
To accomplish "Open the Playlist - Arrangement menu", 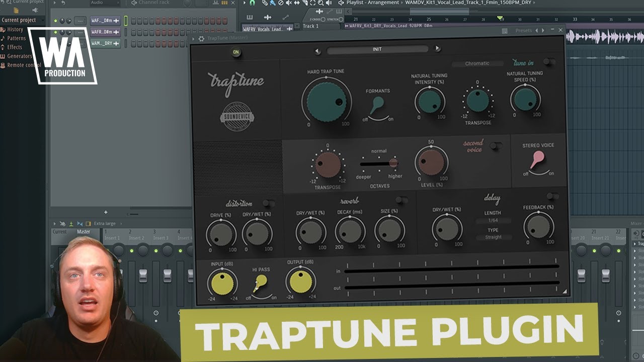I will click(x=372, y=3).
